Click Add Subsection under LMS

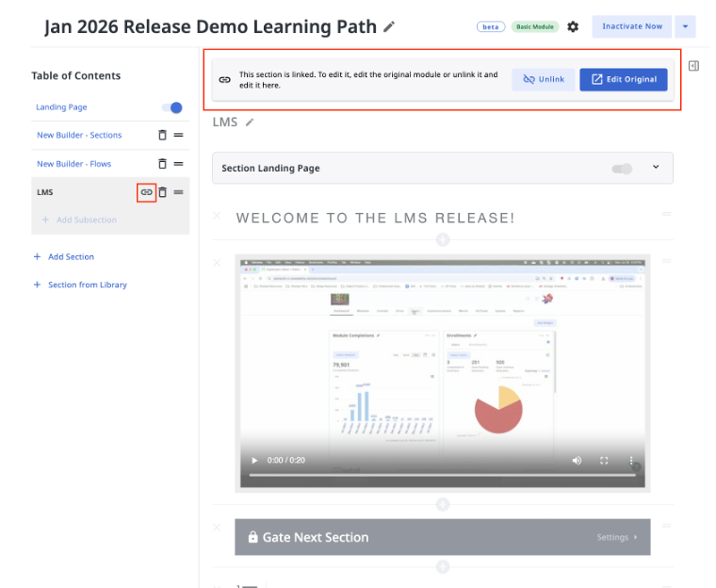pos(79,220)
